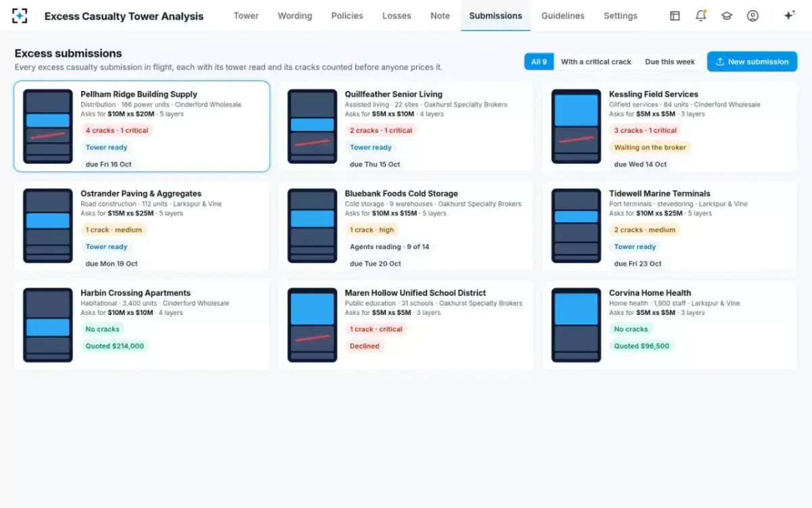Open the notifications bell
The width and height of the screenshot is (812, 508).
tap(701, 16)
